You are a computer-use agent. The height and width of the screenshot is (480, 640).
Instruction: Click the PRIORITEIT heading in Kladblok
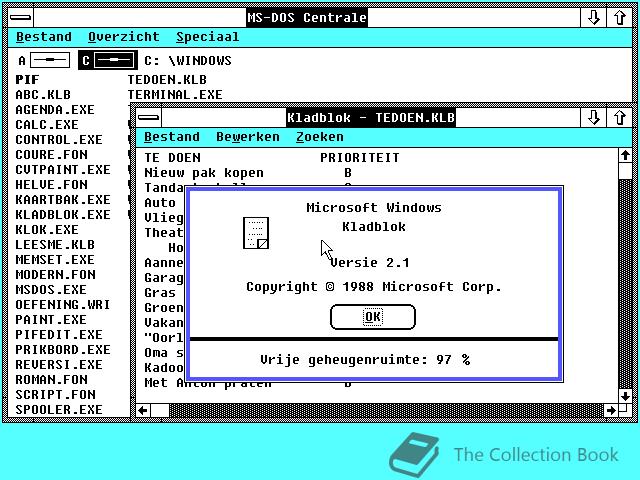[360, 158]
